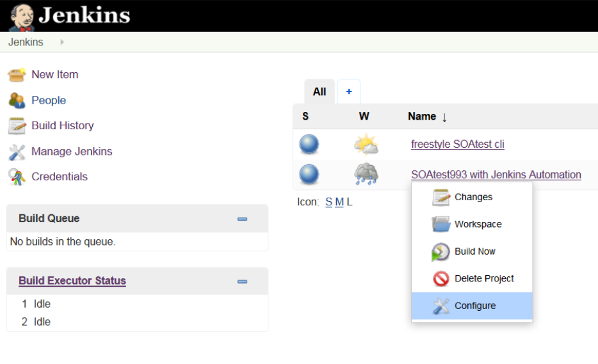The image size is (598, 364).
Task: Select the All view tab
Action: [x=319, y=91]
